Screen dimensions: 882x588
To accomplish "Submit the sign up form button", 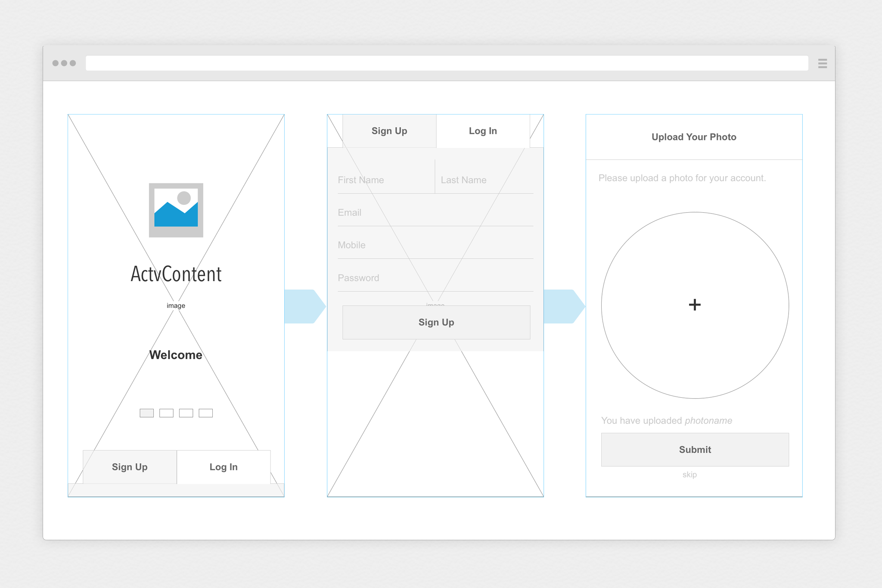I will (x=436, y=322).
